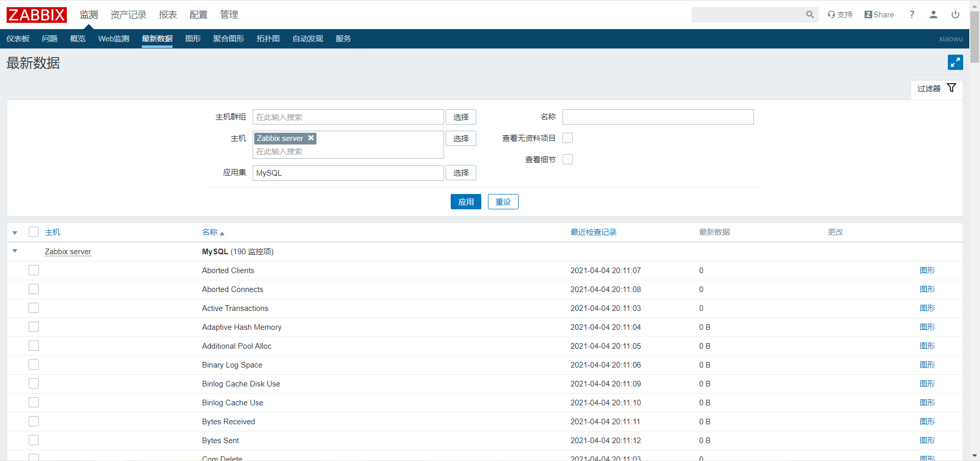
Task: Switch to the 聚合图形 tab
Action: click(229, 39)
